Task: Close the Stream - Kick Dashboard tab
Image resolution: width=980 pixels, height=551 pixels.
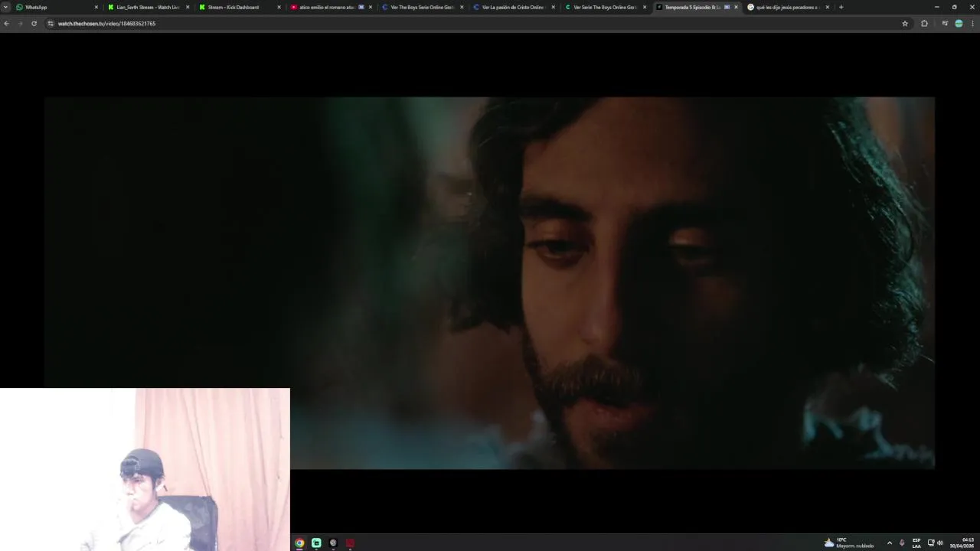Action: (279, 7)
